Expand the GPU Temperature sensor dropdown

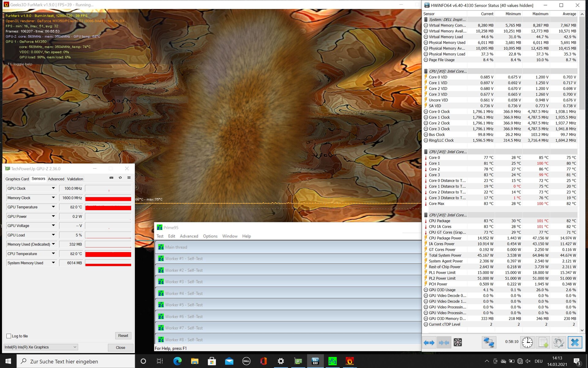tap(53, 207)
